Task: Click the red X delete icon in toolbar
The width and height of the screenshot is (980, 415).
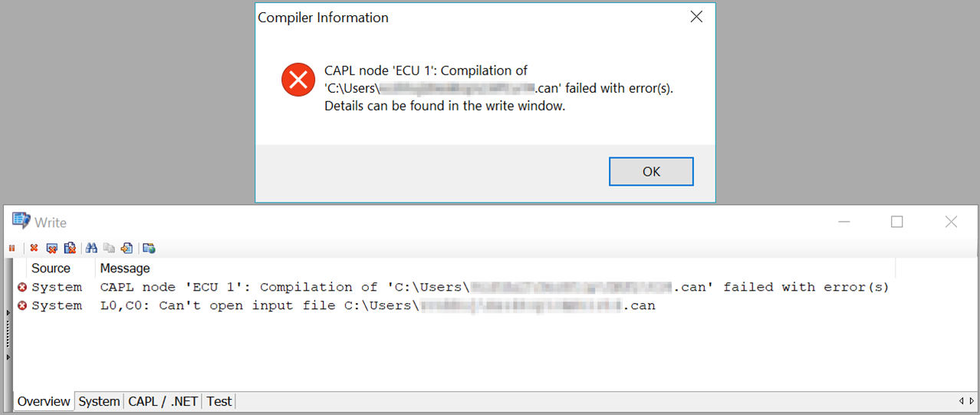Action: click(34, 249)
